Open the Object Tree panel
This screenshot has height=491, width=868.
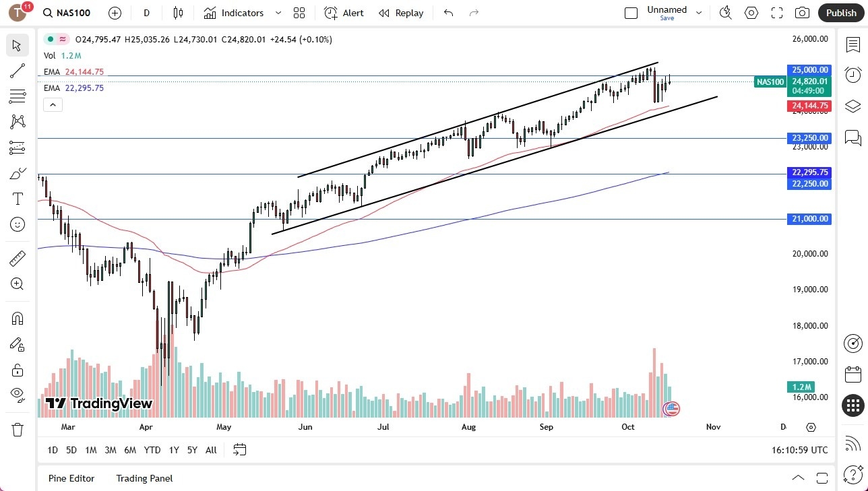click(853, 106)
